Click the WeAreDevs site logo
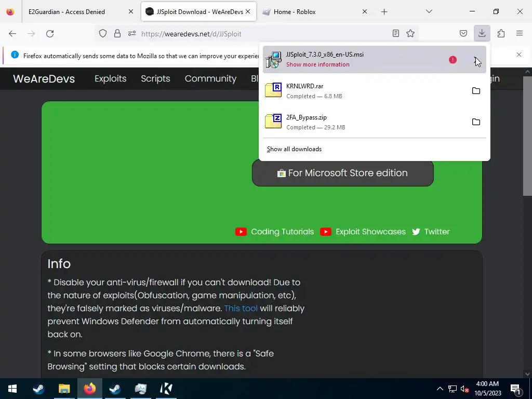Screen dimensions: 532x399 [x=44, y=79]
